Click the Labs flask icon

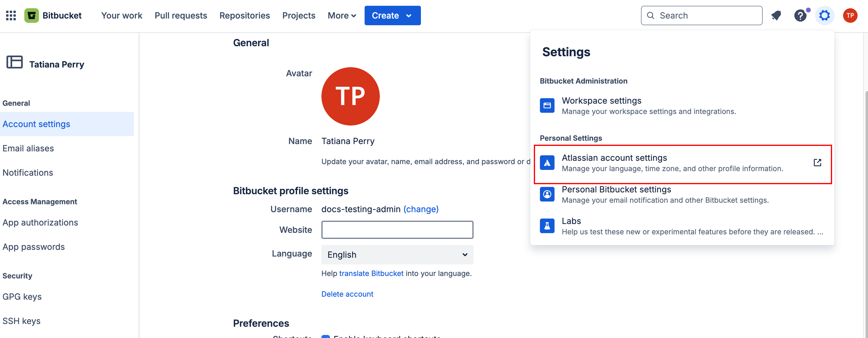tap(547, 226)
